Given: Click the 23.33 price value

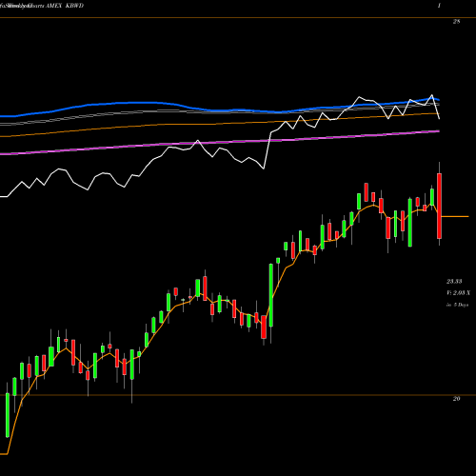Looking at the screenshot, I should click(x=454, y=281).
